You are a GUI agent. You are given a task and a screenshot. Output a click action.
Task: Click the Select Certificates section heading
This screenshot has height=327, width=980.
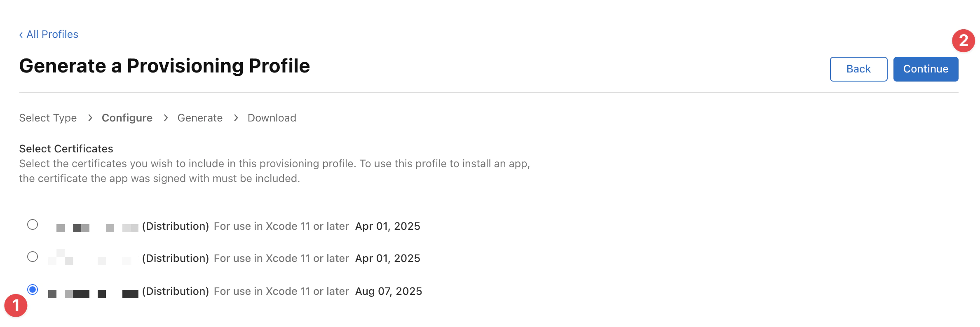(x=66, y=149)
